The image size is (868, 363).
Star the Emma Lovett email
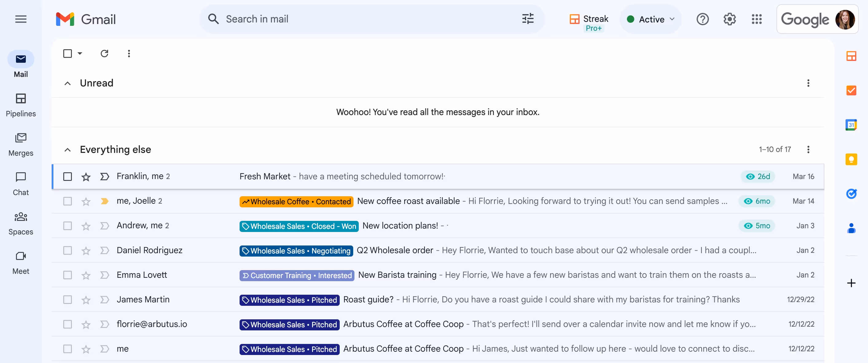(x=86, y=275)
